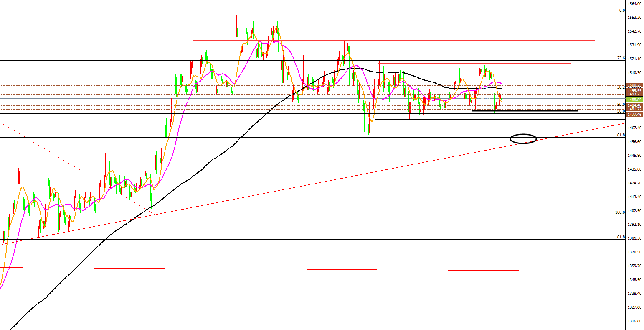Click the 1477.46 brown price label
This screenshot has height=330, width=644.
(634, 114)
